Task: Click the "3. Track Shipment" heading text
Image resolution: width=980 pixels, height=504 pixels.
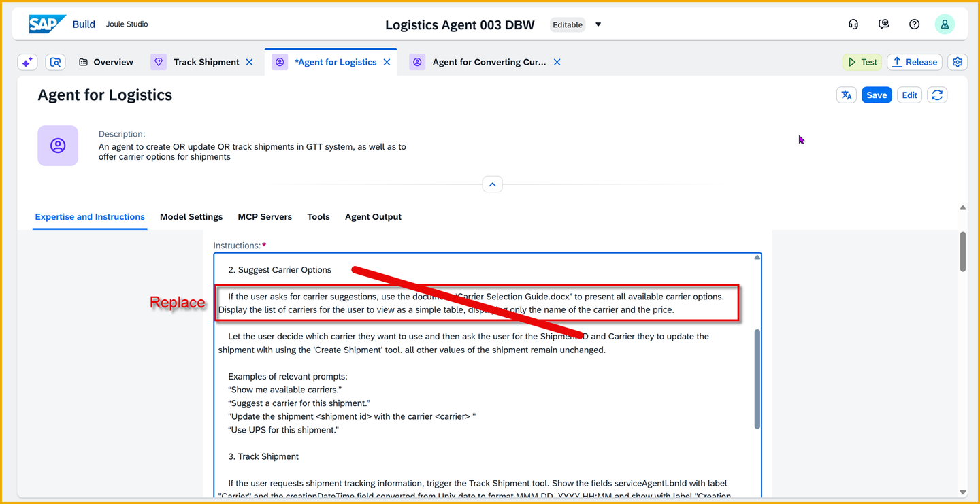Action: tap(263, 456)
